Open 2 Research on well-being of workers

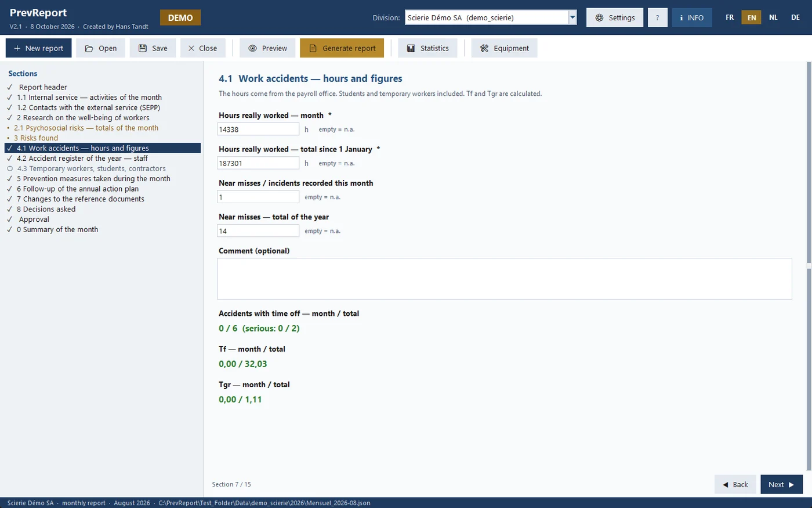point(103,118)
